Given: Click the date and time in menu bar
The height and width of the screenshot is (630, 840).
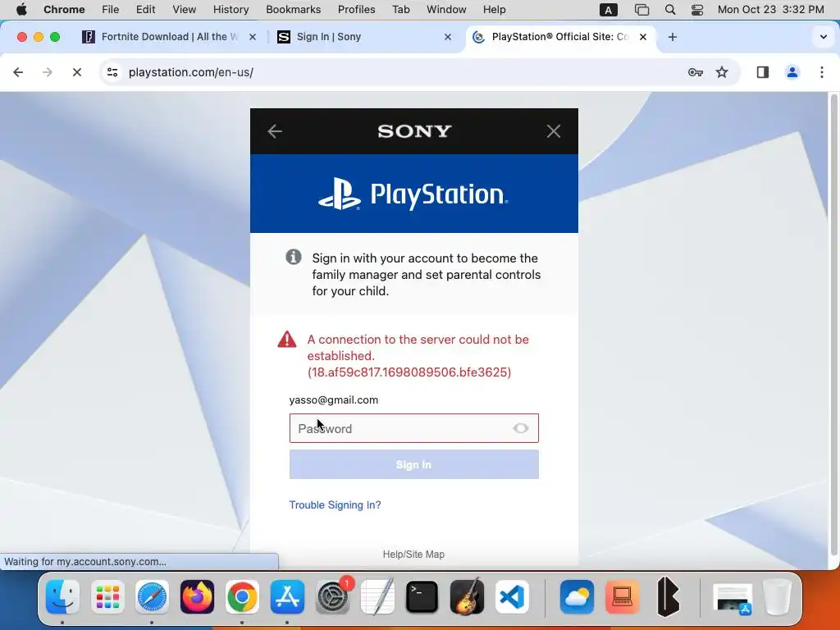Looking at the screenshot, I should coord(770,10).
